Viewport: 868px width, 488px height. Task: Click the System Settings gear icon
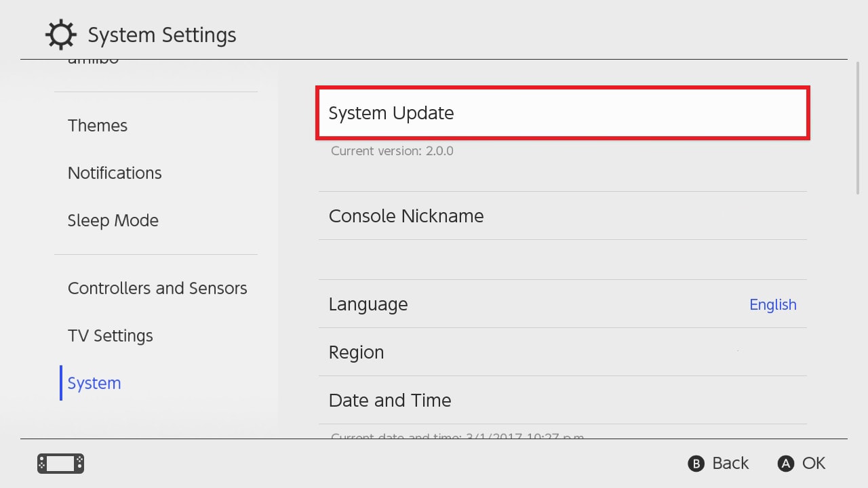click(x=60, y=34)
